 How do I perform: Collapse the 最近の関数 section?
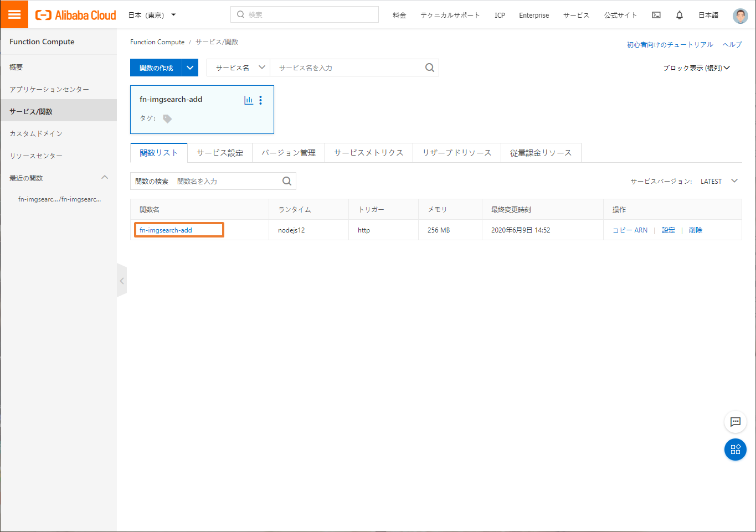[x=105, y=178]
